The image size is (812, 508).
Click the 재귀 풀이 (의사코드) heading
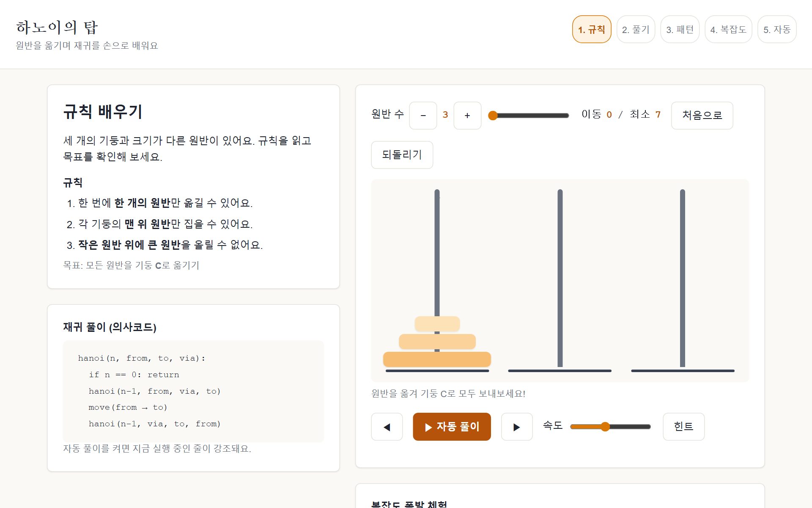[110, 327]
